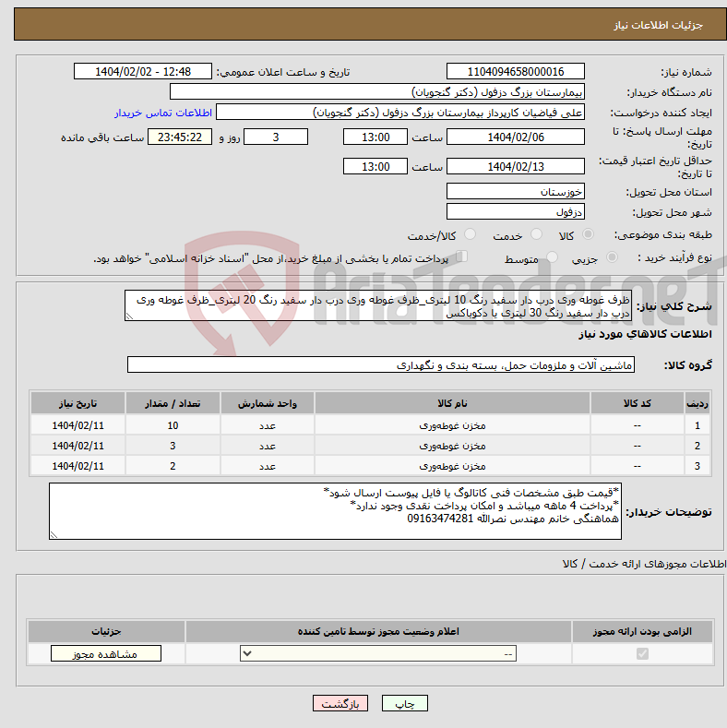The image size is (727, 728).
Task: Click the بازگشت (back) button
Action: [340, 703]
